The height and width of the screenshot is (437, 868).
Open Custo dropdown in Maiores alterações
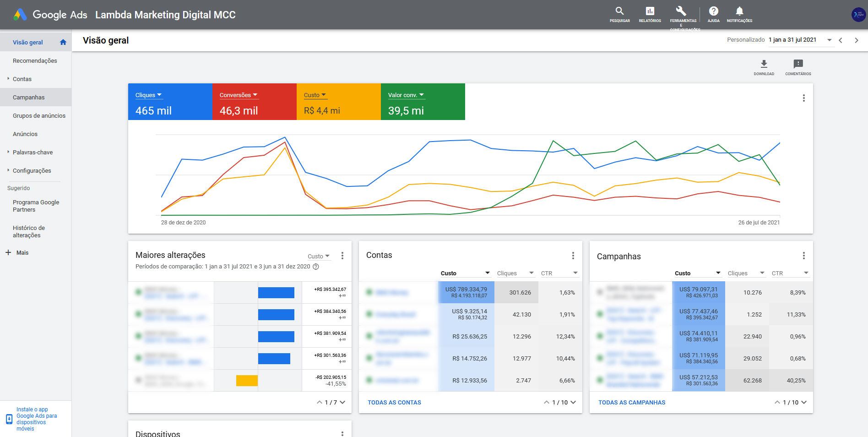(x=319, y=256)
